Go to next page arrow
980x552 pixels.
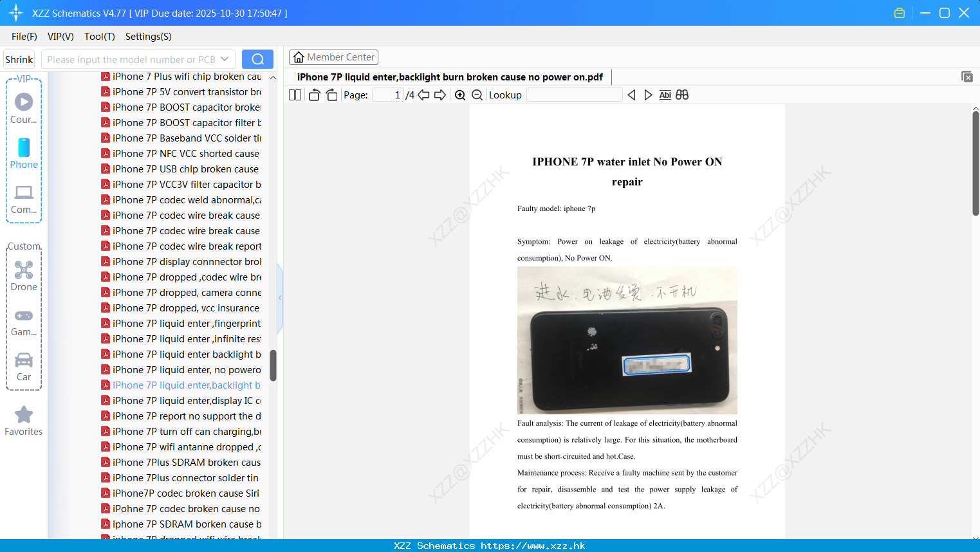pyautogui.click(x=440, y=95)
